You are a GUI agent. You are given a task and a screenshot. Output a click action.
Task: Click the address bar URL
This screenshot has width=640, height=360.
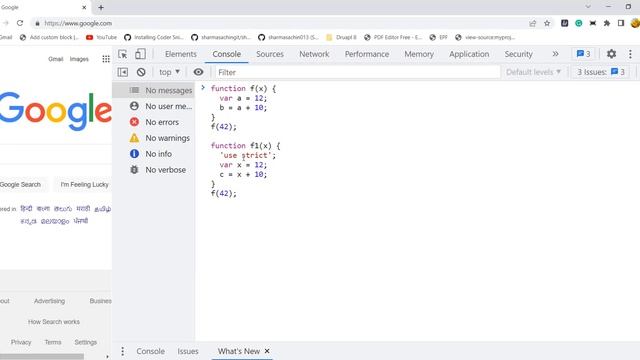[x=78, y=23]
